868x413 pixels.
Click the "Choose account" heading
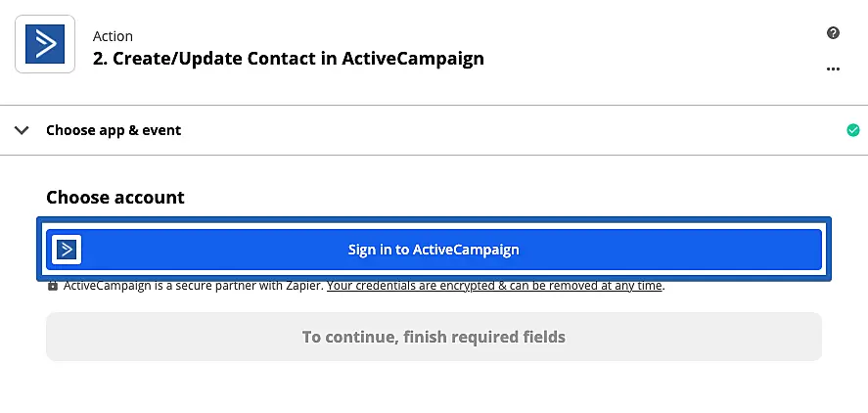pyautogui.click(x=115, y=197)
